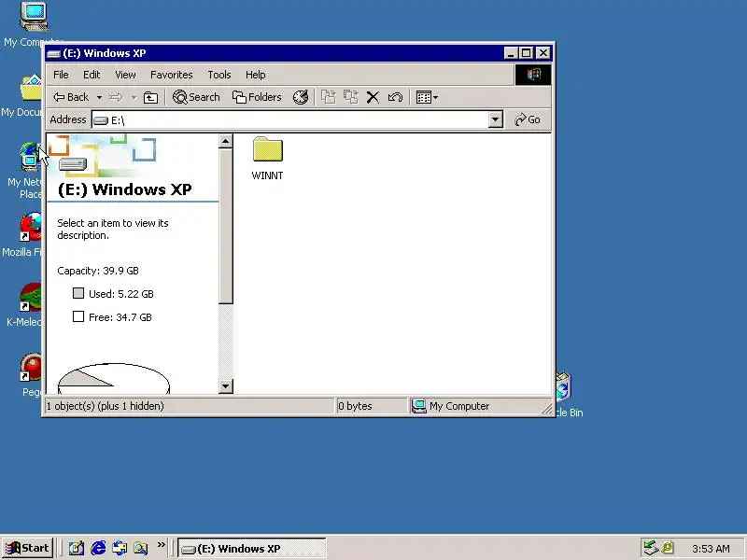This screenshot has width=747, height=560.
Task: Click the "(E:) Windows XP" heading in the left pane
Action: pos(124,189)
